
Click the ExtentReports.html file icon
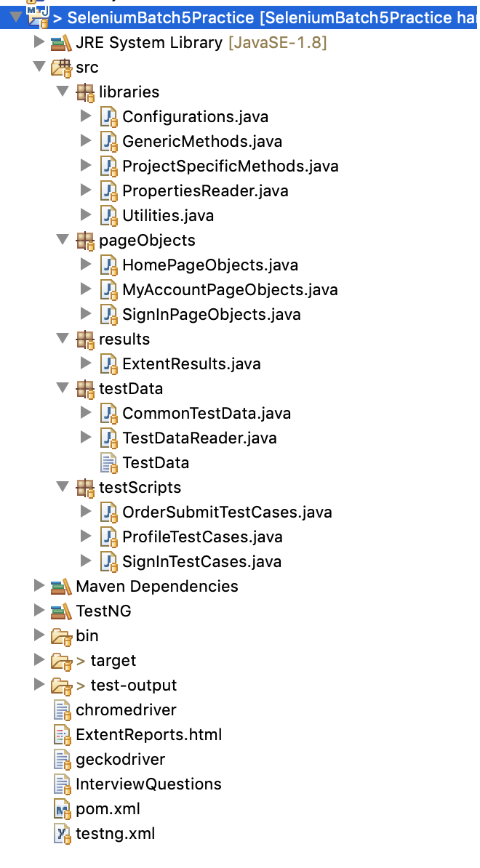coord(63,735)
